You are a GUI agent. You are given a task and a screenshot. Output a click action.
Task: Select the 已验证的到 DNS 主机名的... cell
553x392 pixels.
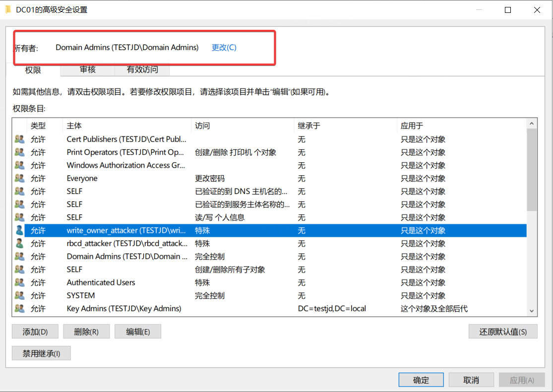[241, 191]
